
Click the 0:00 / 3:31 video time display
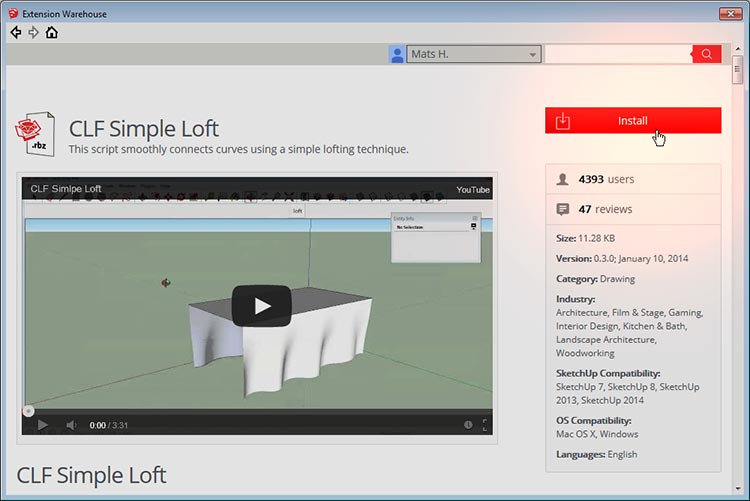click(109, 425)
